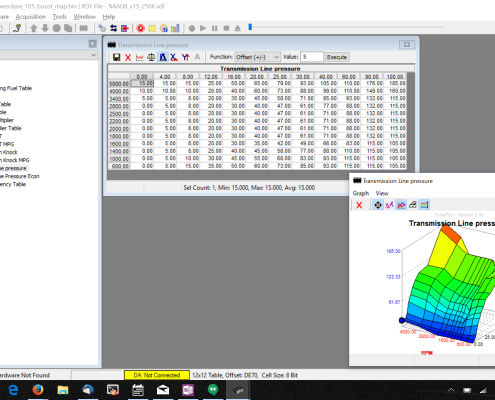Open the View menu in graph window
Viewport: 495px width, 400px height.
click(x=382, y=193)
